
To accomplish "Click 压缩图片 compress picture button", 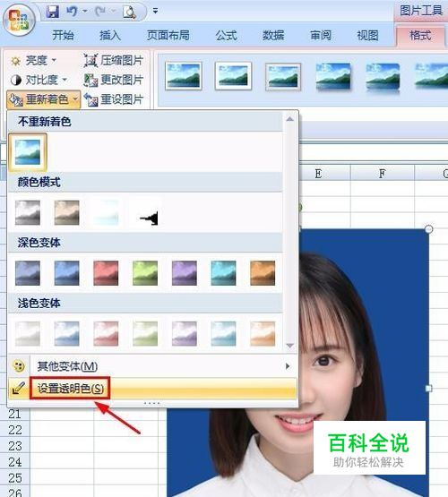I will [x=114, y=60].
